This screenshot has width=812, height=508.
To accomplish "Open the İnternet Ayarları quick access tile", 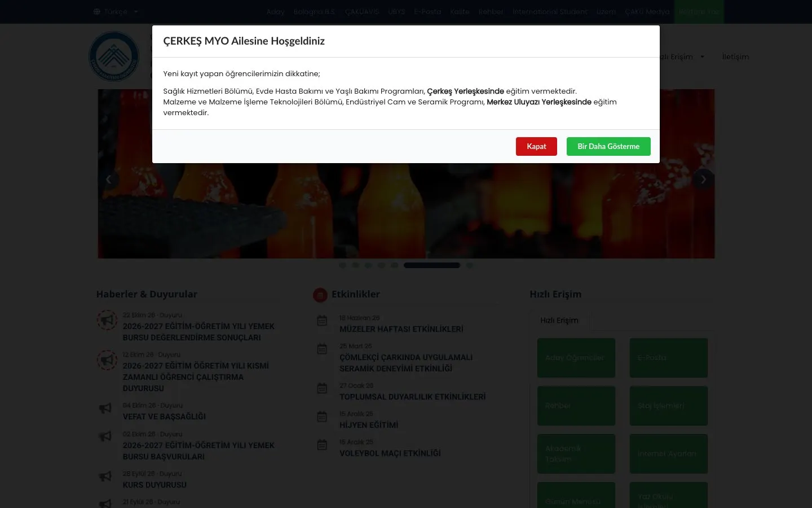I will tap(668, 454).
